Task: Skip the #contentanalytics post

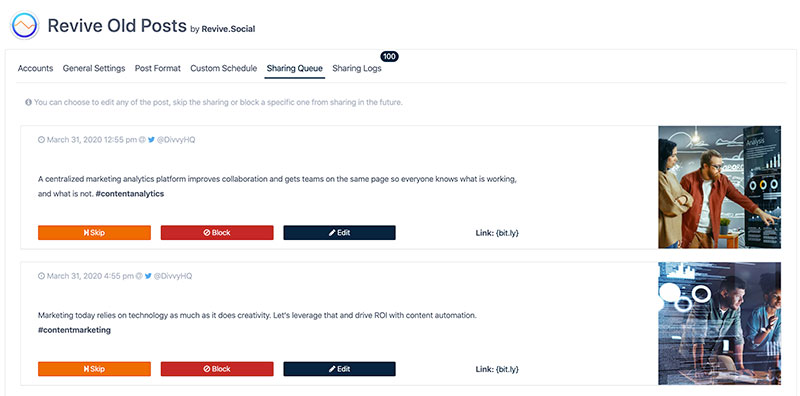Action: click(x=94, y=233)
